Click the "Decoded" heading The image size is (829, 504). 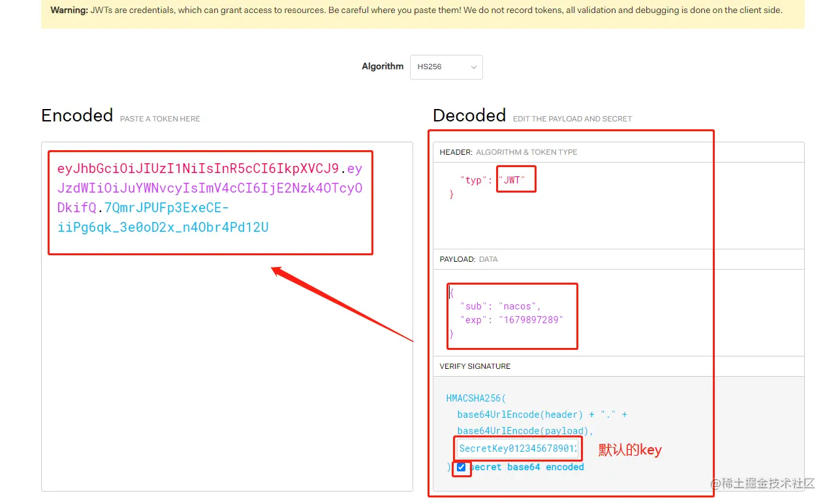pos(469,116)
